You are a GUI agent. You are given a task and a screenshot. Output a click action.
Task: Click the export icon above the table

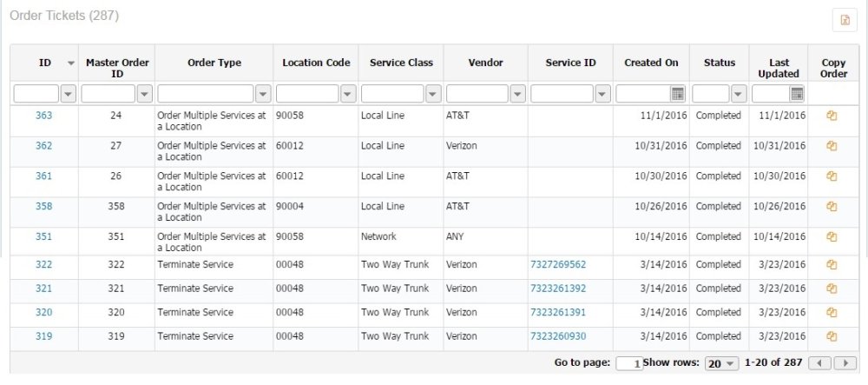click(845, 20)
